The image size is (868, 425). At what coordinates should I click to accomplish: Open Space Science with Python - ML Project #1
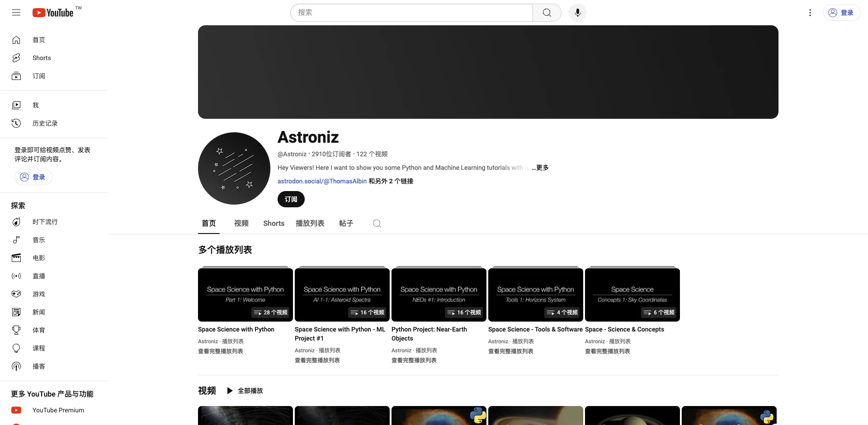click(x=340, y=334)
